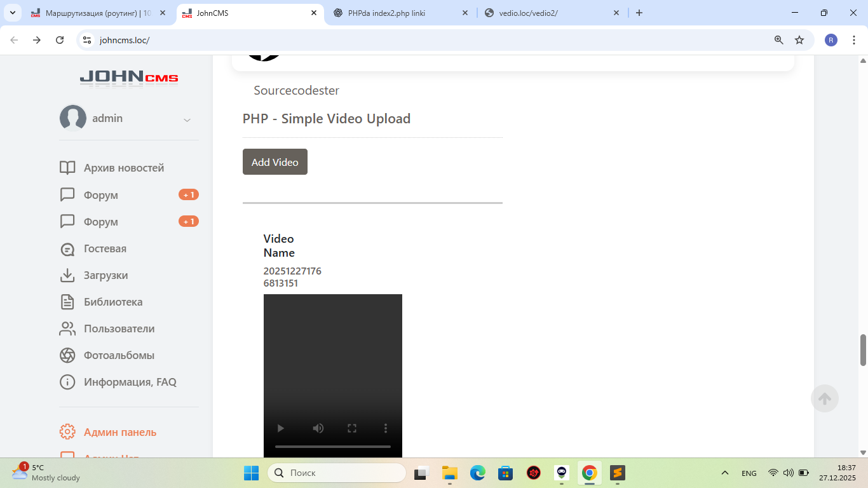868x488 pixels.
Task: Open the Chrome three-dot menu
Action: 854,40
